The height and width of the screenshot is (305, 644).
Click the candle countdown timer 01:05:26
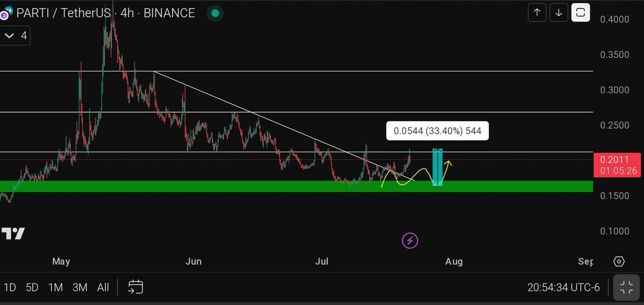(618, 171)
